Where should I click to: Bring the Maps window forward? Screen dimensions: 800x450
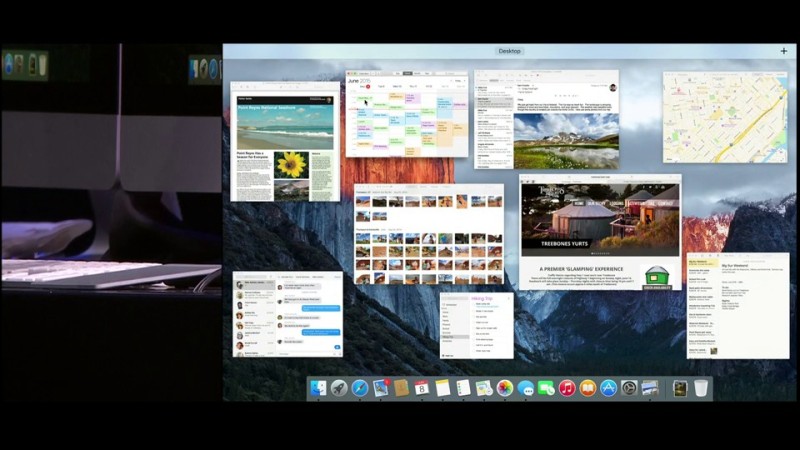[x=725, y=117]
